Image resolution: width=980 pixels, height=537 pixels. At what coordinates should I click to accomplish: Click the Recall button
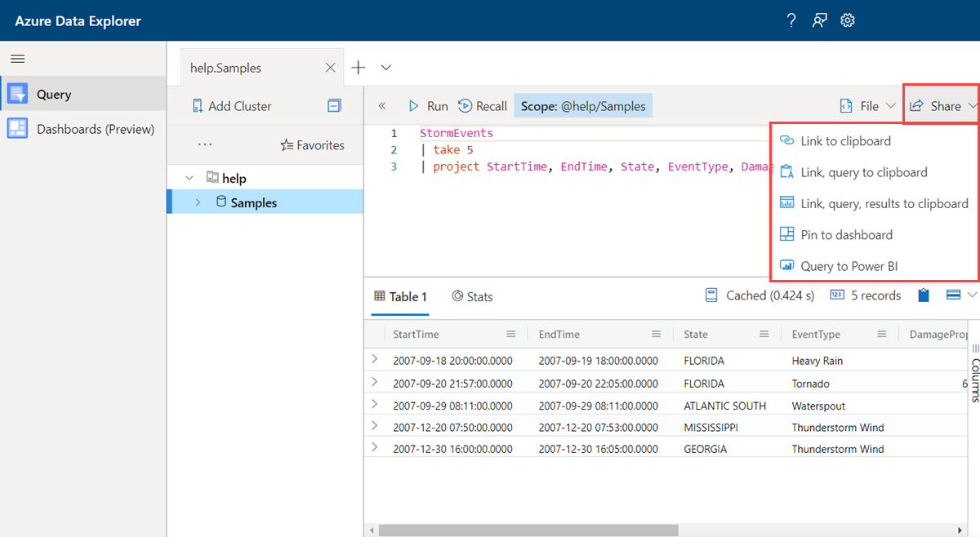482,105
